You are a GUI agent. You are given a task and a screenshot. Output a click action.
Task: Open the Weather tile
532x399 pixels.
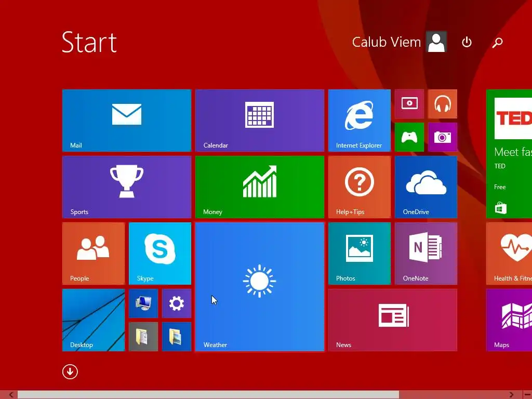[260, 287]
